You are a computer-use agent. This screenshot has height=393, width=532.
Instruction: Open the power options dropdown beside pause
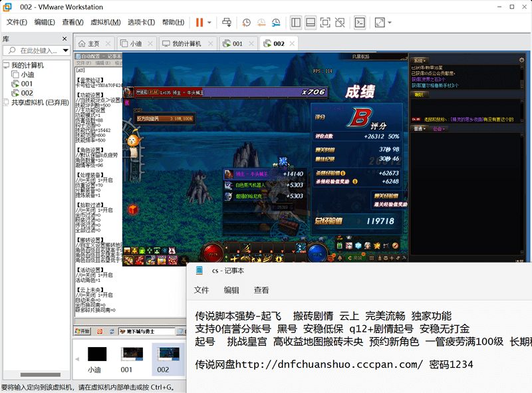[x=209, y=23]
